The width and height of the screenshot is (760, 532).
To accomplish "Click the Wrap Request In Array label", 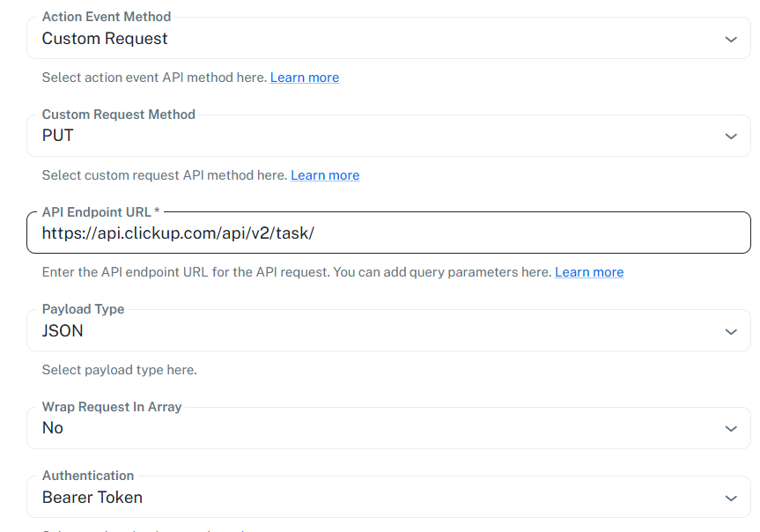I will click(112, 406).
